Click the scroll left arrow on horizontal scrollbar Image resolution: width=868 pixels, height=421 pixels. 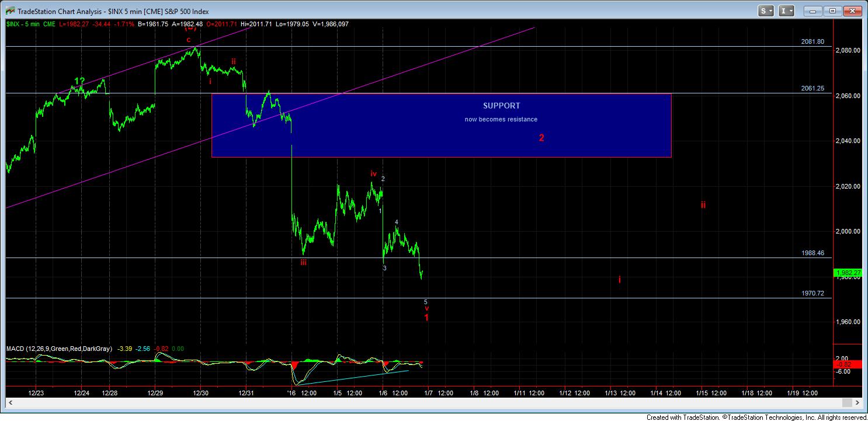(11, 403)
